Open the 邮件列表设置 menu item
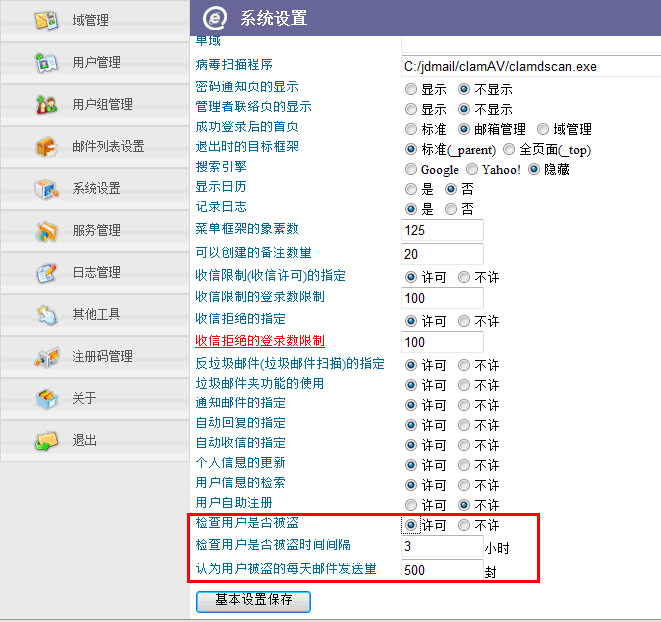Image resolution: width=661 pixels, height=622 pixels. 95,146
